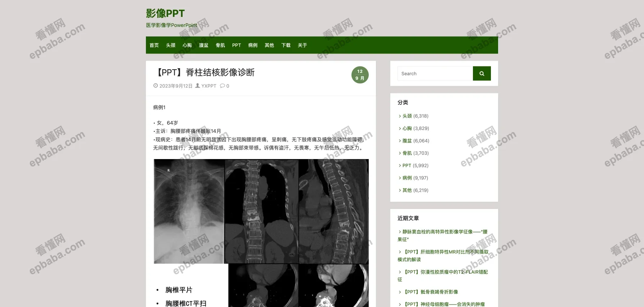Open the 头颈 menu item
The image size is (644, 307).
click(171, 45)
